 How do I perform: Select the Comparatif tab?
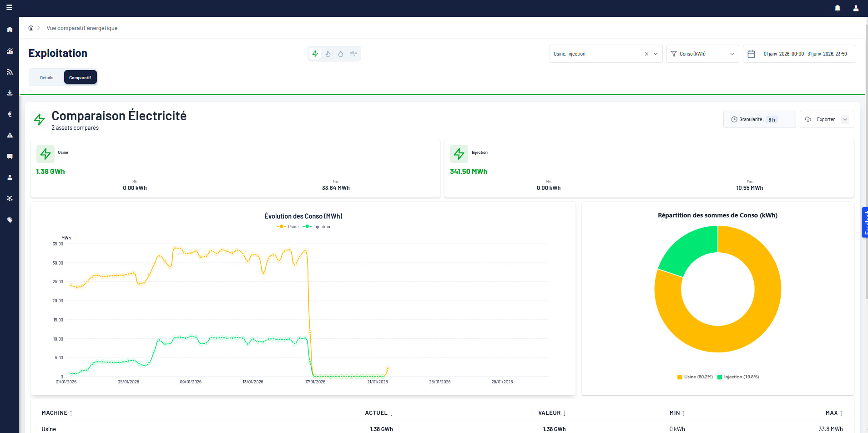pyautogui.click(x=80, y=78)
